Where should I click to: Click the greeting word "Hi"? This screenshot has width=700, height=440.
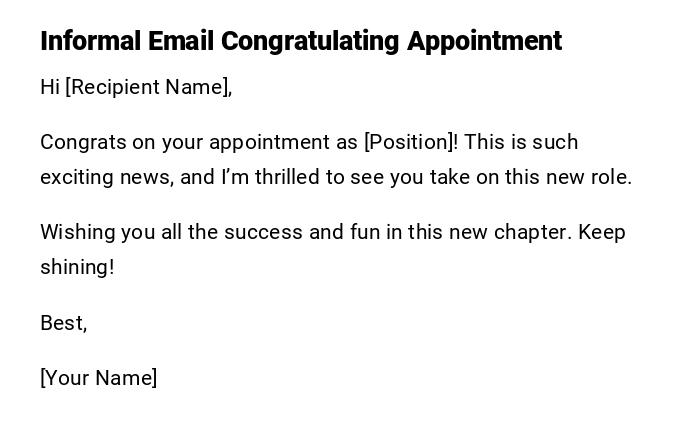50,87
